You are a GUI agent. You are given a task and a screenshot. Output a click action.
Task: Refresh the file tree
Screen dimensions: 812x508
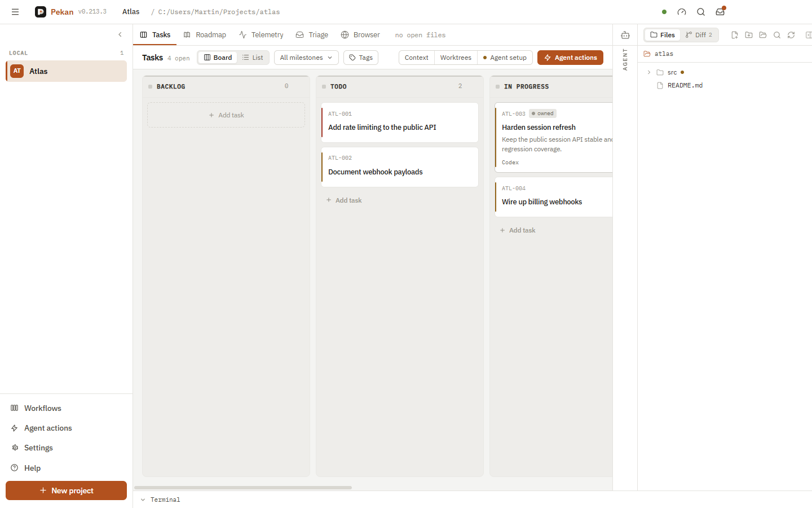[x=791, y=35]
